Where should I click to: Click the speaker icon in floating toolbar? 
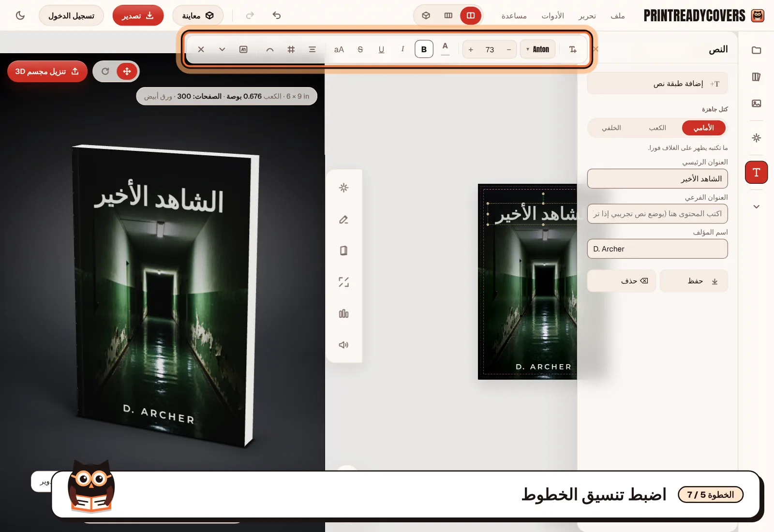pyautogui.click(x=344, y=345)
